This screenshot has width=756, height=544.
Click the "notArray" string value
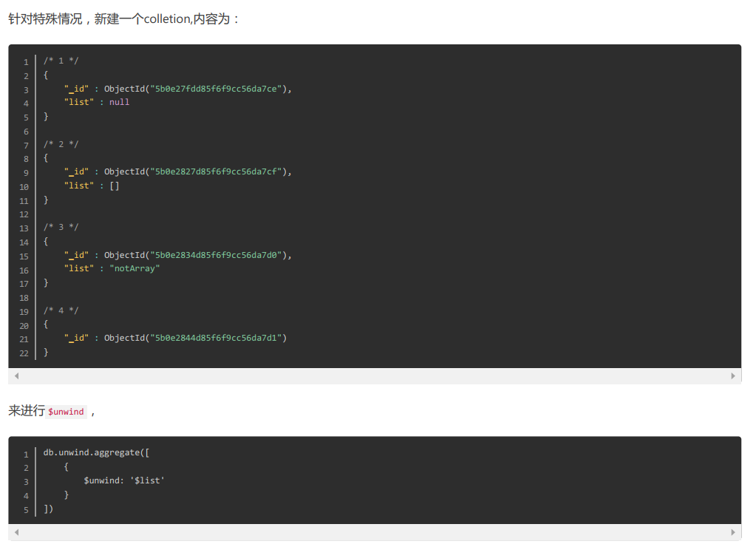(134, 268)
